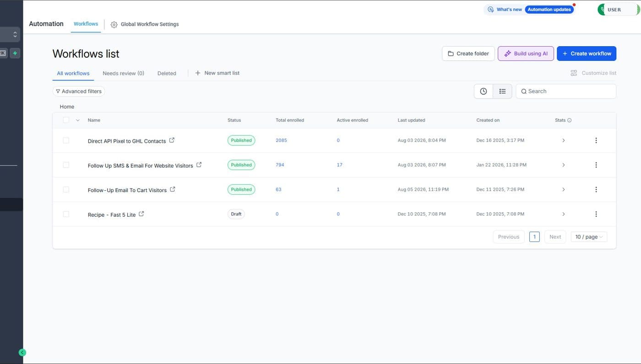Expand stats chevron for Recipe - Fast 5 Lite
The image size is (641, 364).
(x=563, y=214)
